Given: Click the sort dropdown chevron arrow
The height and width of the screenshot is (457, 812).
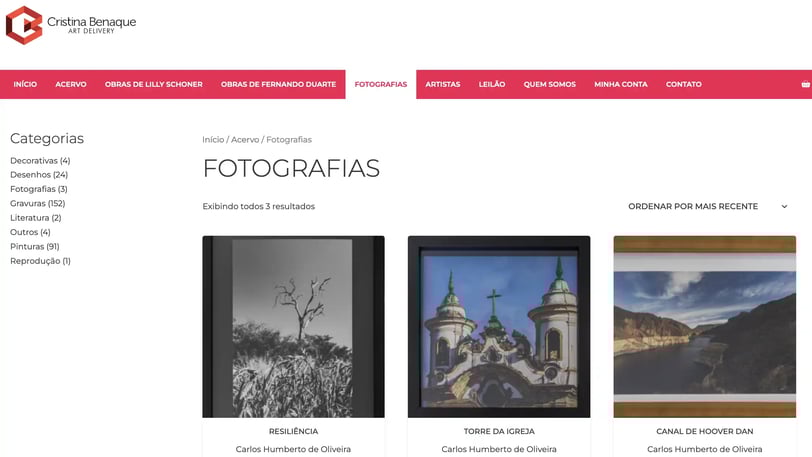Looking at the screenshot, I should pyautogui.click(x=785, y=206).
